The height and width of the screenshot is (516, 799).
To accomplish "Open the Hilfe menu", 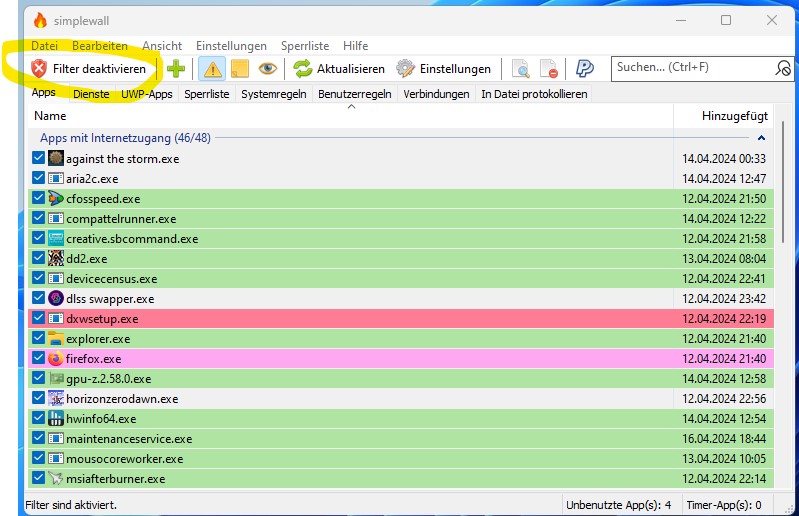I will click(356, 46).
